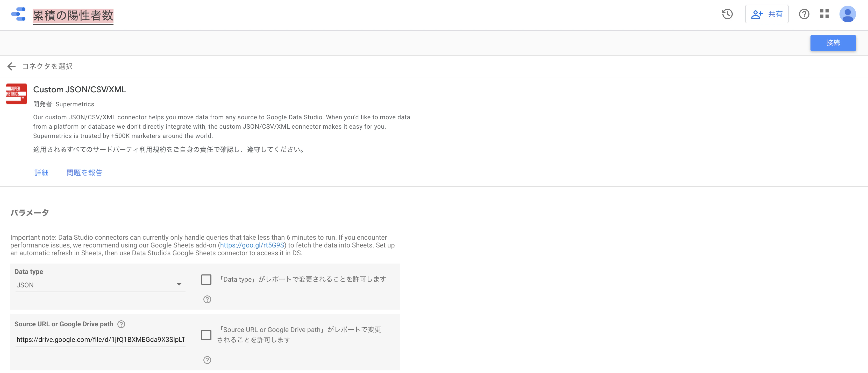The image size is (868, 373).
Task: Click the コネクタを選択 back label
Action: pos(47,66)
